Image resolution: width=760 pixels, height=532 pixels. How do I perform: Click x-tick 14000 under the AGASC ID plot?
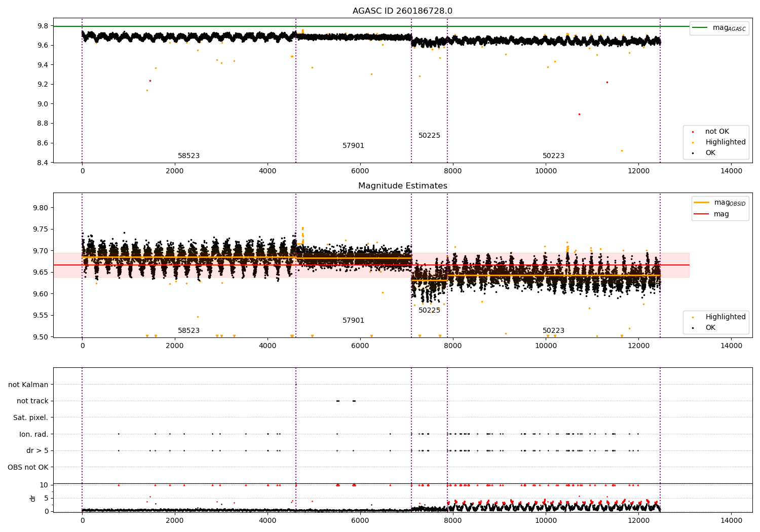tap(731, 171)
